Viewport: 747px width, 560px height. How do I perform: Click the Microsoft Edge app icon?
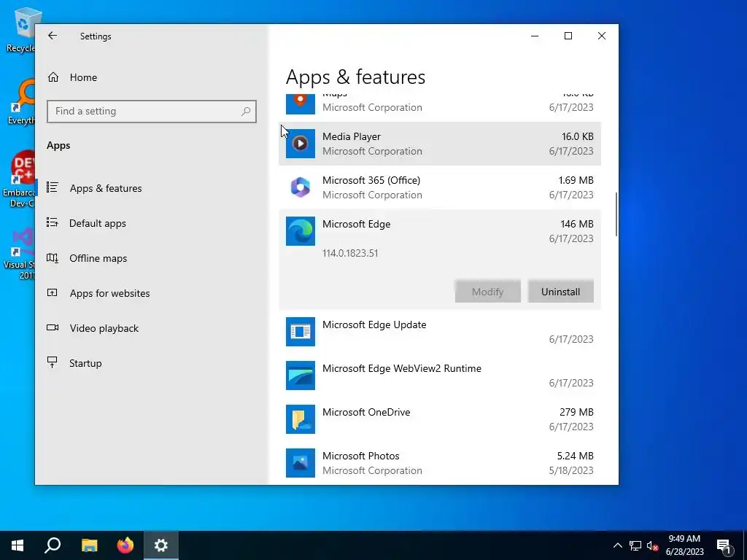coord(300,231)
